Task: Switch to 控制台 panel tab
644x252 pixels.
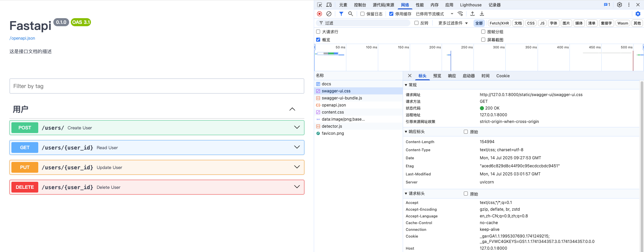Action: [x=360, y=5]
